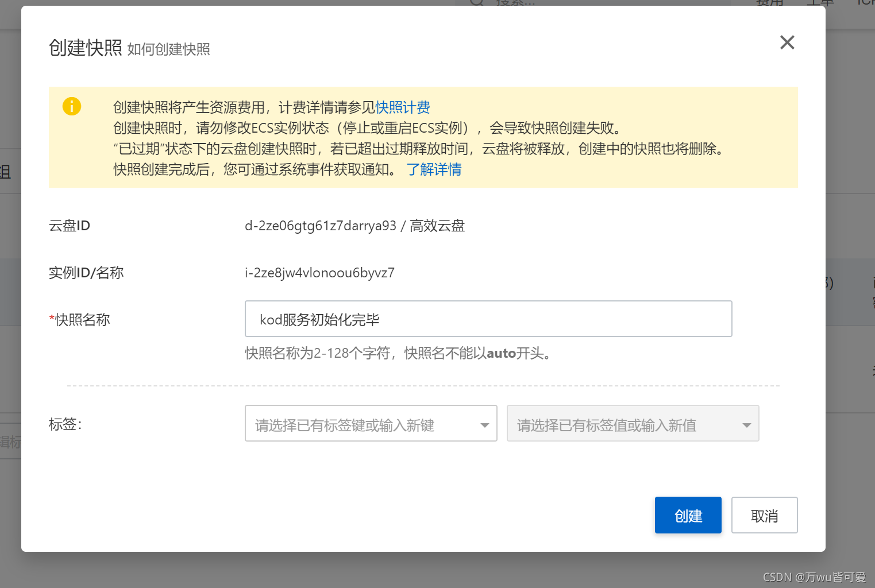875x588 pixels.
Task: Click the 实例ID/名称 label
Action: 86,273
